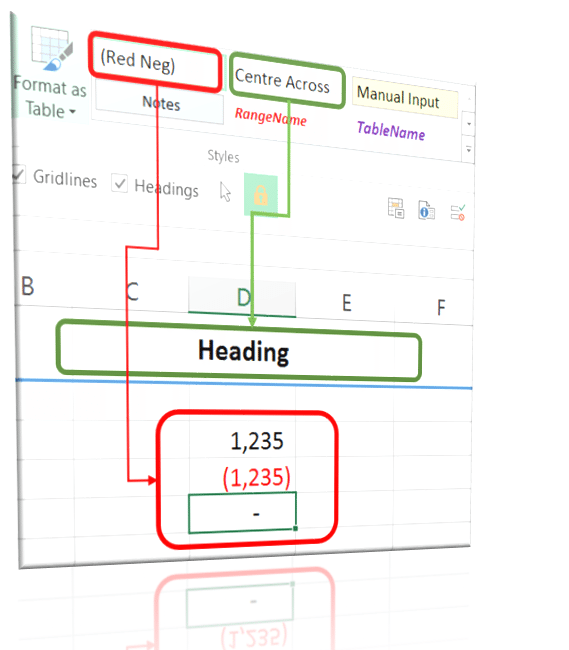569x650 pixels.
Task: Toggle the Headings checkbox
Action: 119,183
